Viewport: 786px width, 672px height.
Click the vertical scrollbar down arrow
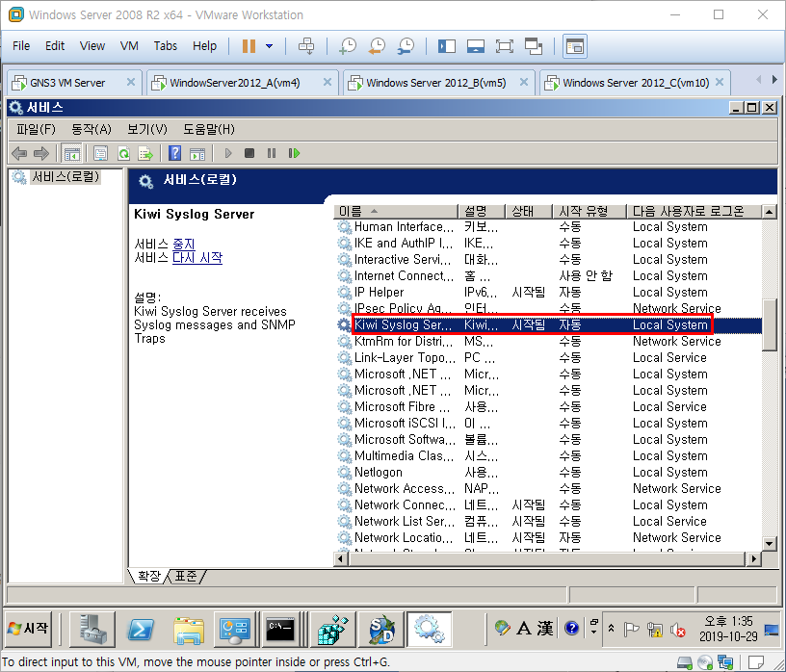(770, 543)
